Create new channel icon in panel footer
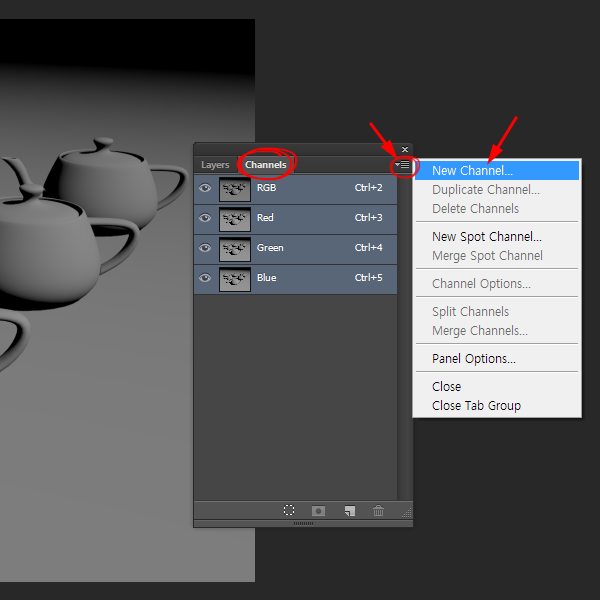Screen dimensions: 600x600 (x=350, y=511)
